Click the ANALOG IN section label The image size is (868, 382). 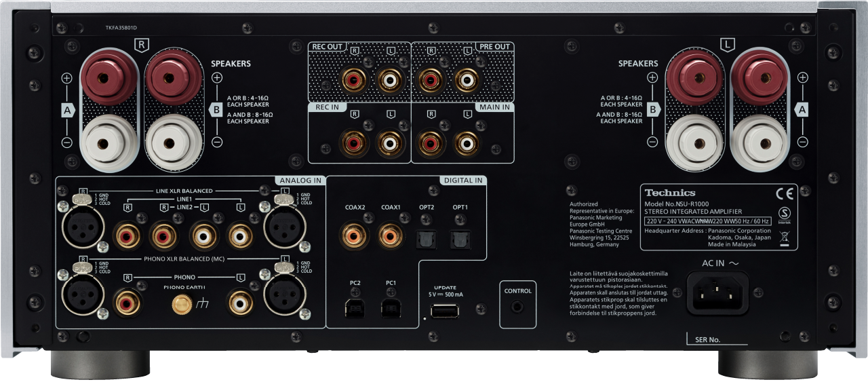[298, 180]
